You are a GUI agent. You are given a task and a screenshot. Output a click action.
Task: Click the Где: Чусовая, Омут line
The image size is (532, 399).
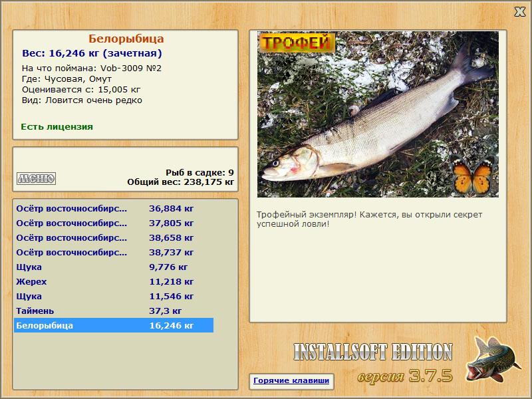67,79
